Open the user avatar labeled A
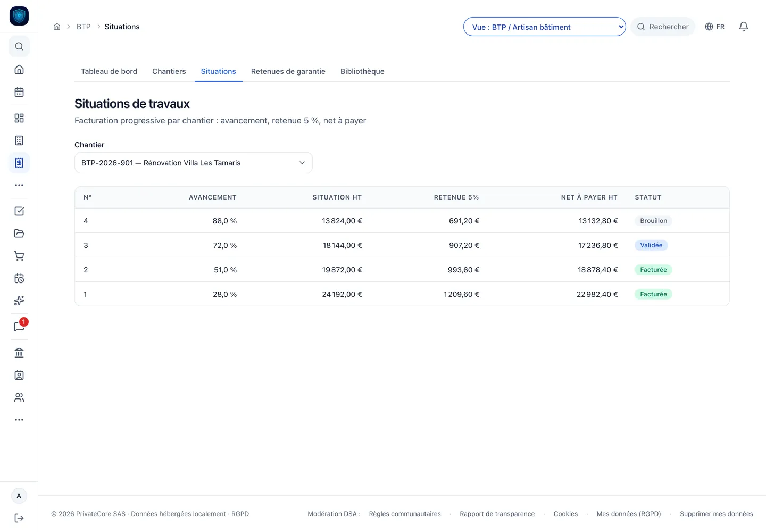Image resolution: width=766 pixels, height=532 pixels. coord(19,496)
